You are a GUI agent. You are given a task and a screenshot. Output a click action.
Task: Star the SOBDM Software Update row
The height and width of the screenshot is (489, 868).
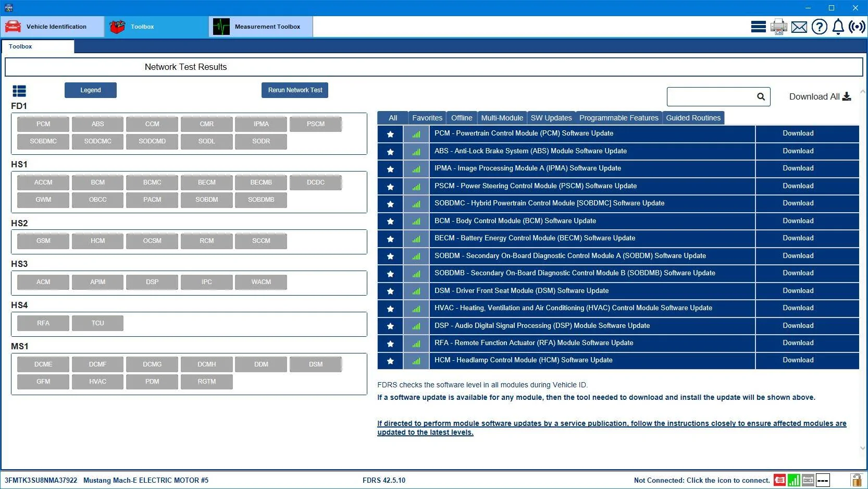click(x=390, y=256)
